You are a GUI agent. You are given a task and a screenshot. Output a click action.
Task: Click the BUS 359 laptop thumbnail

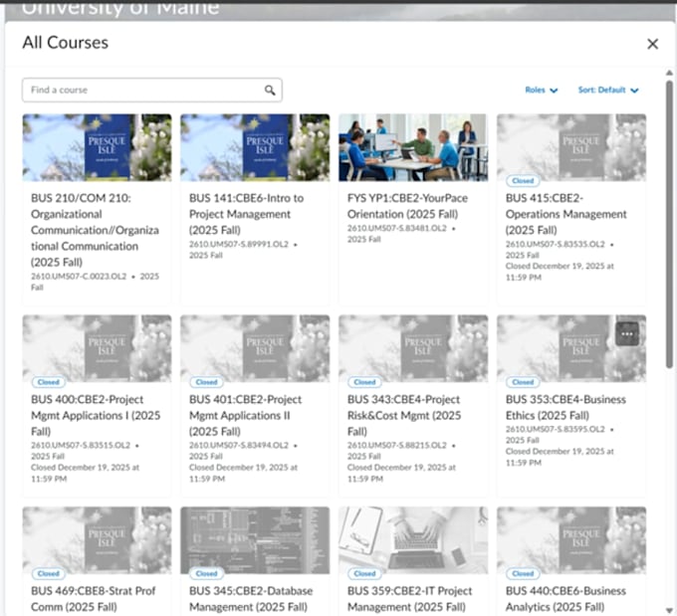pos(413,539)
